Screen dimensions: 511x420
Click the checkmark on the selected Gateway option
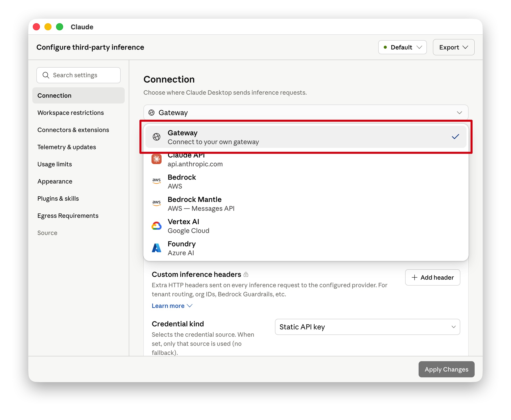coord(455,137)
